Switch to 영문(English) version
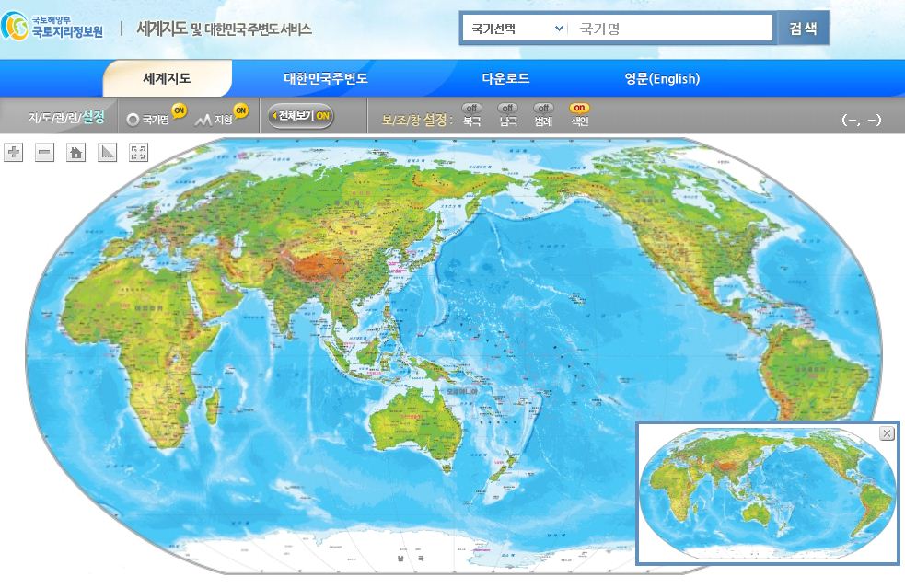 tap(661, 79)
